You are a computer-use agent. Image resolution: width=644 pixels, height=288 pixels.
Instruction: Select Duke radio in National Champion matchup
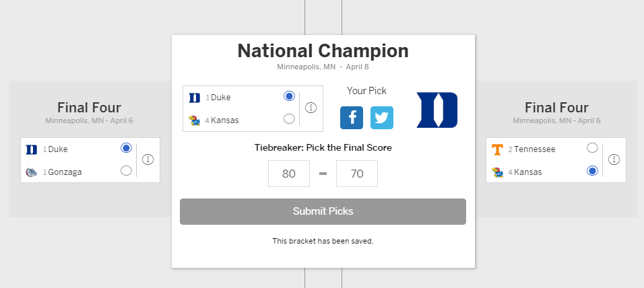click(289, 96)
